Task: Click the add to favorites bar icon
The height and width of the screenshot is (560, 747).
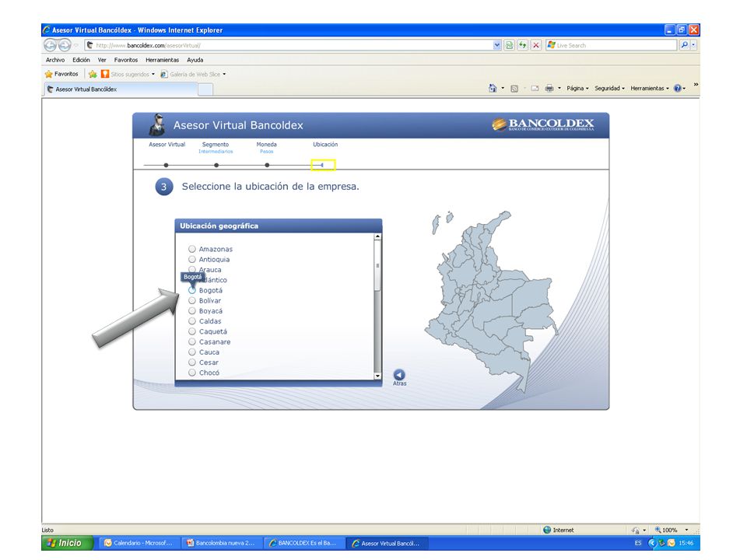Action: click(93, 75)
